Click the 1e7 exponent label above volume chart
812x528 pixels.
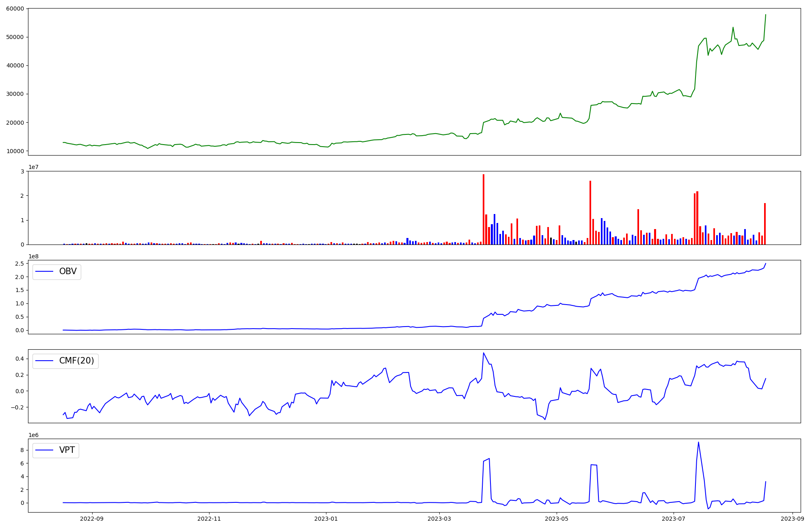click(33, 167)
